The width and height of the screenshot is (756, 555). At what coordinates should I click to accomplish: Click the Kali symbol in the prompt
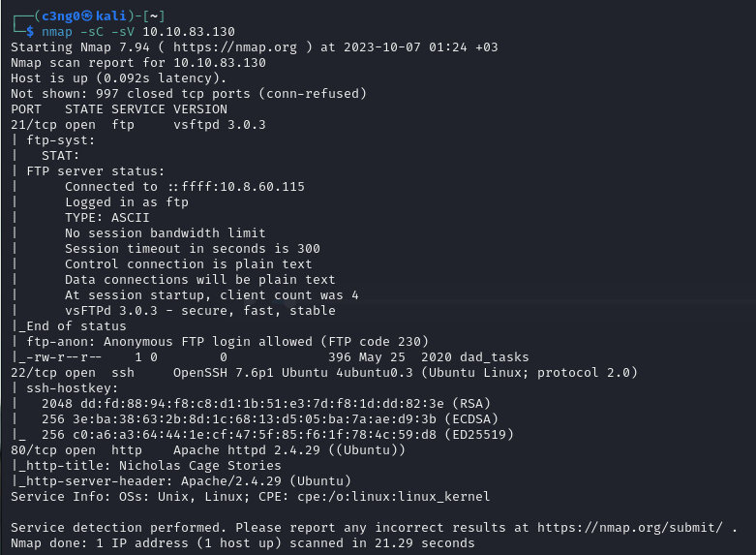click(x=85, y=15)
